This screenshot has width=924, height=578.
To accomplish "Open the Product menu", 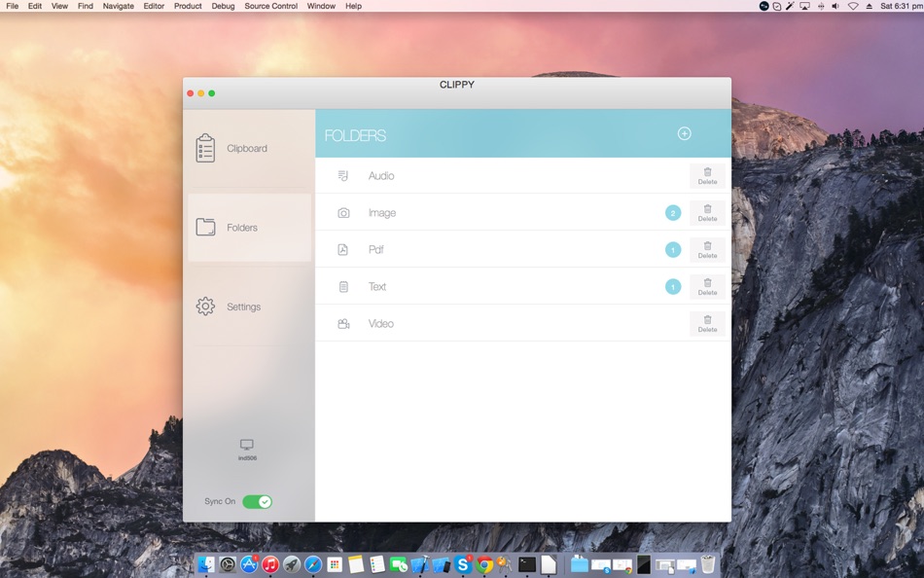I will (x=188, y=6).
